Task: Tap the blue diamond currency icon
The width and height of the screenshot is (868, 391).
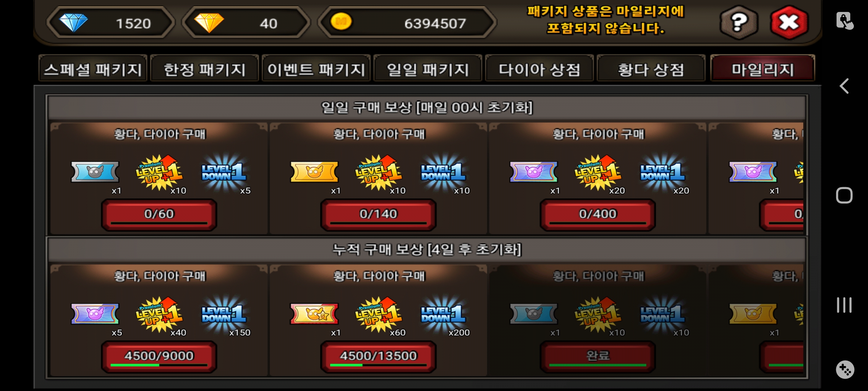Action: click(x=73, y=22)
